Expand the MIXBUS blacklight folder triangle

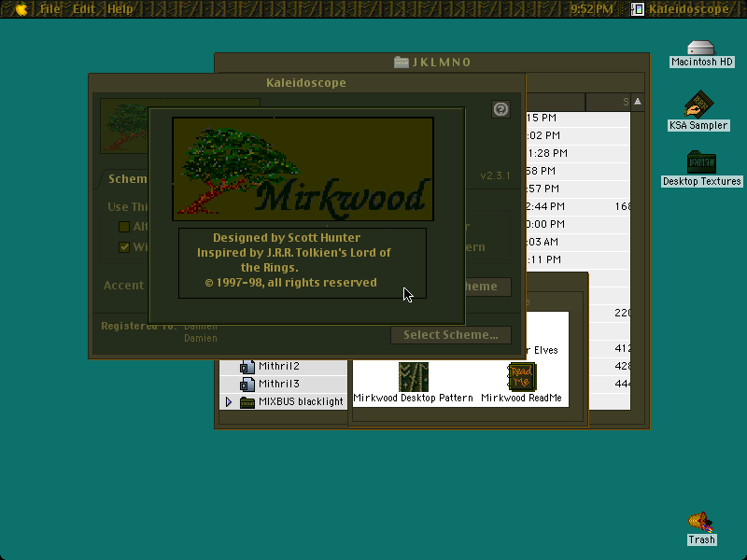[229, 402]
